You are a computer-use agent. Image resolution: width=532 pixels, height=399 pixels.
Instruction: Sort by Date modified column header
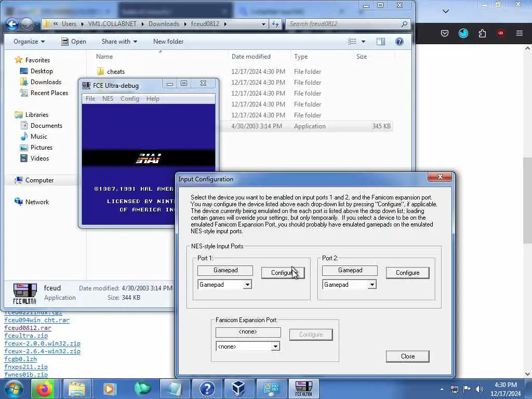251,57
